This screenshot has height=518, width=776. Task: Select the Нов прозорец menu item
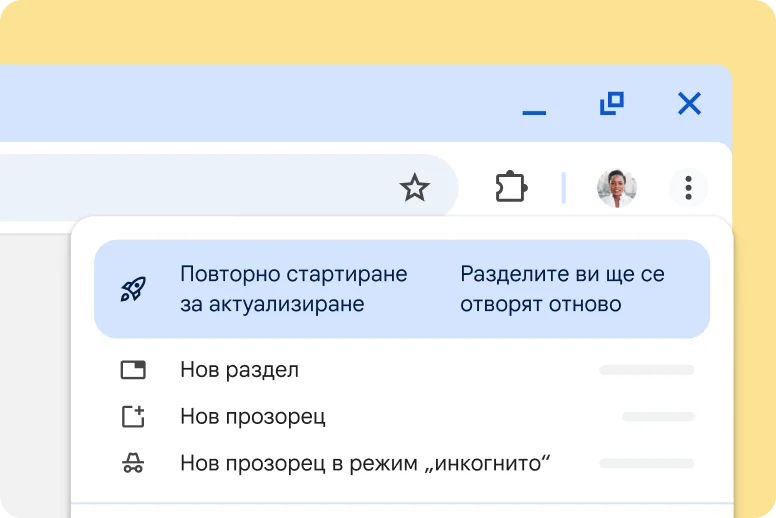pos(252,417)
